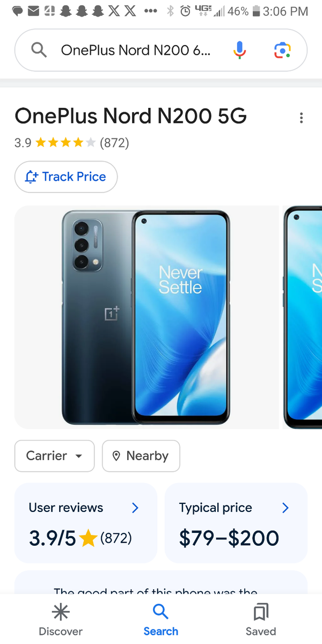Tap the Track Price button
322x644 pixels.
(x=66, y=177)
